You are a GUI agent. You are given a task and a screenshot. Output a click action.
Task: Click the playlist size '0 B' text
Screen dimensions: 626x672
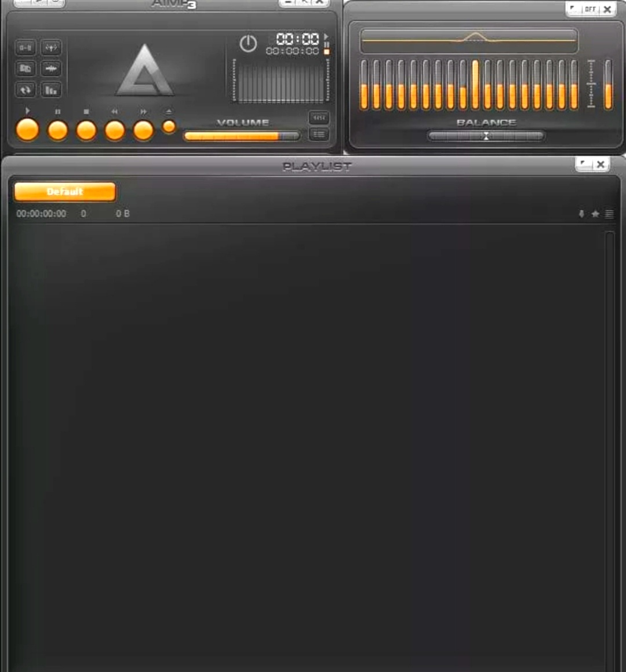tap(123, 213)
